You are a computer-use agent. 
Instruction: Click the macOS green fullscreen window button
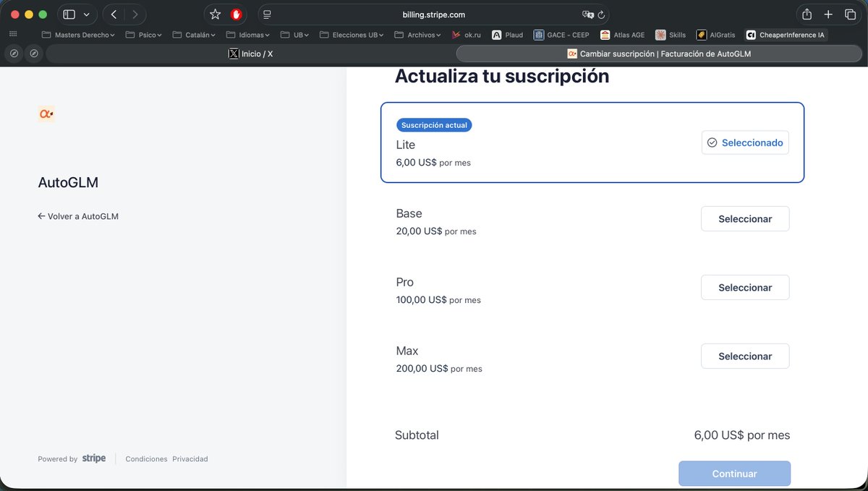point(43,14)
